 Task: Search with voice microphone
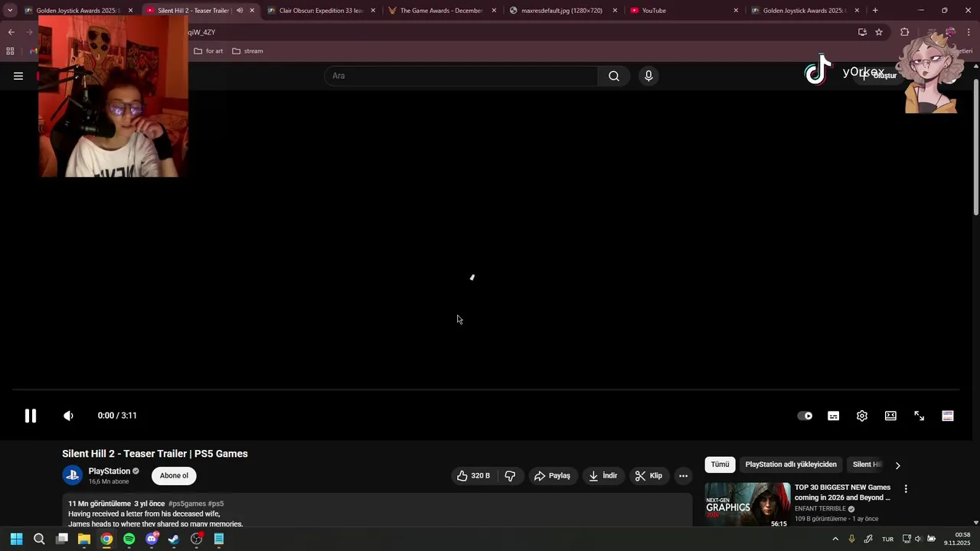pos(648,76)
